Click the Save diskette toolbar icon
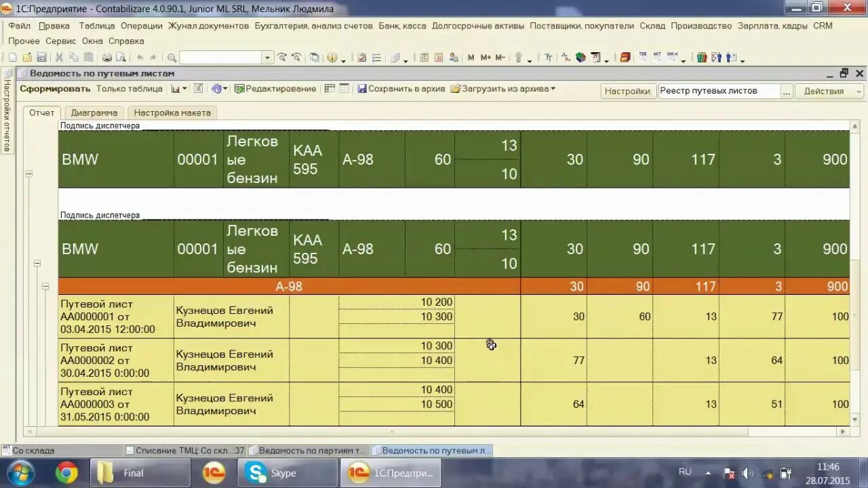Viewport: 868px width, 488px height. pos(41,58)
